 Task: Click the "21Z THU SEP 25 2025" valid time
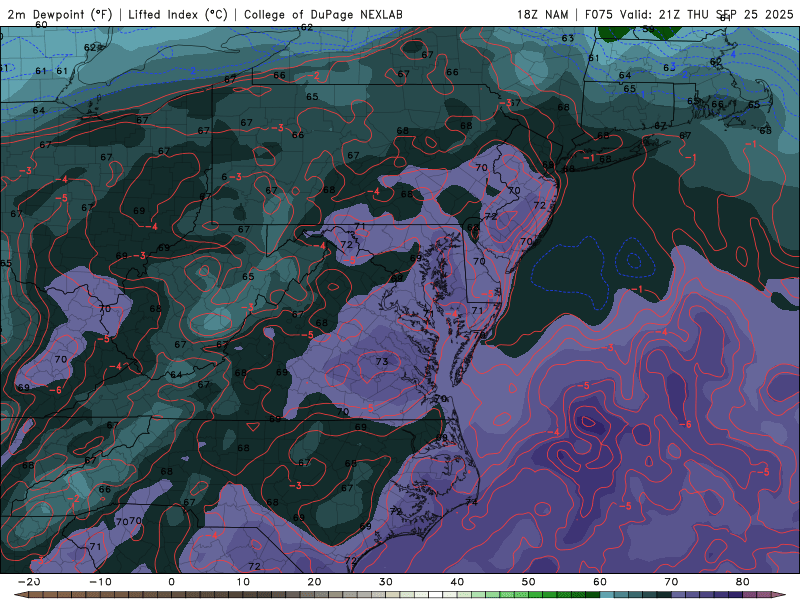tap(726, 15)
